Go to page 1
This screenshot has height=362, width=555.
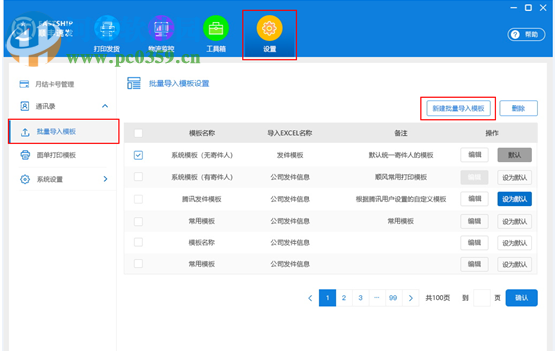327,298
